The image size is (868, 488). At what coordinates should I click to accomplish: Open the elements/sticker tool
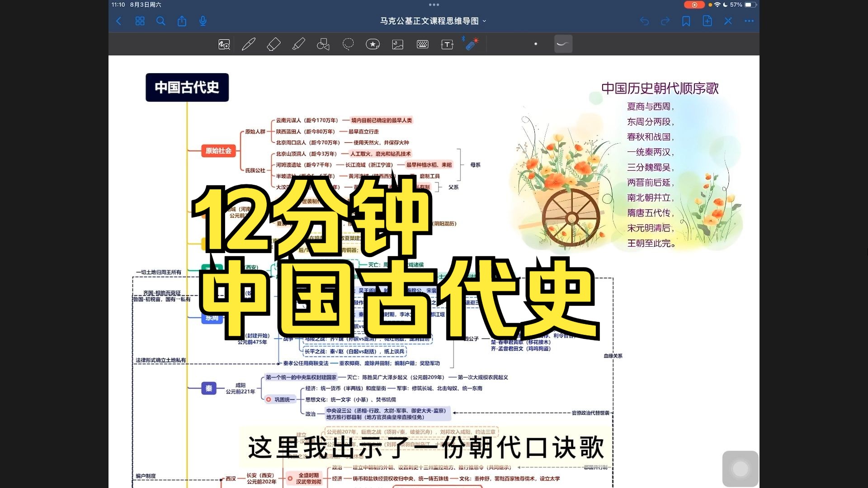pos(373,44)
